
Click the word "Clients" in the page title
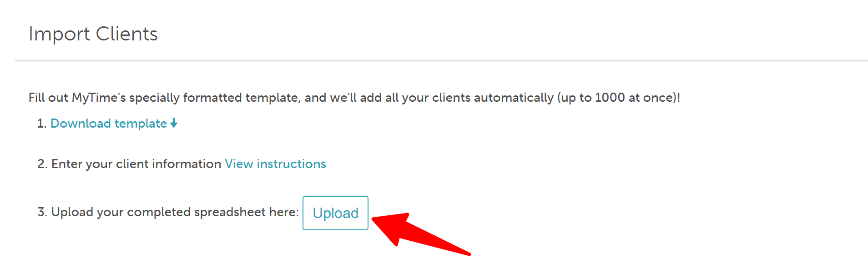[126, 34]
